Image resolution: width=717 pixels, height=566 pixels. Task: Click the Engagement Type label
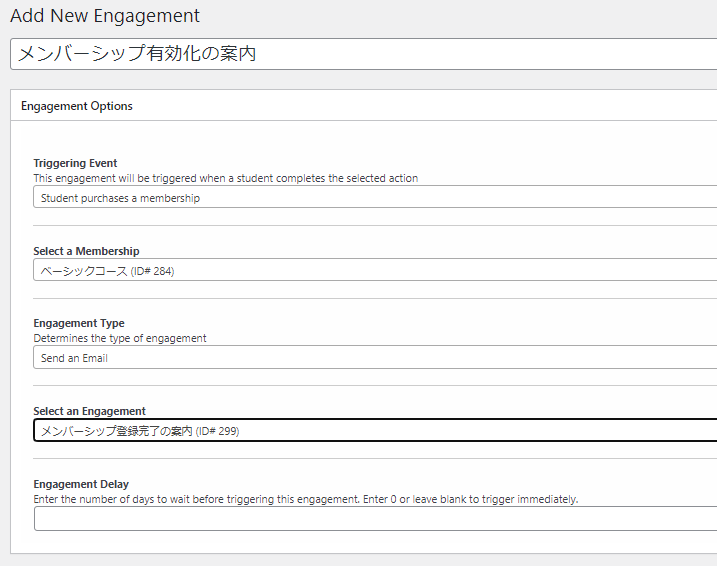tap(79, 323)
